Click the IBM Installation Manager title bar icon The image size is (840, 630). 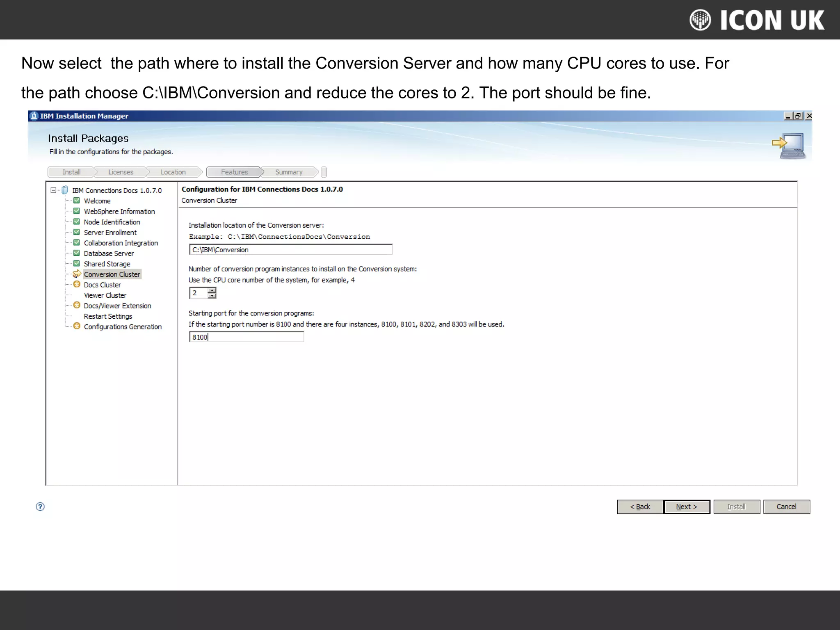34,116
